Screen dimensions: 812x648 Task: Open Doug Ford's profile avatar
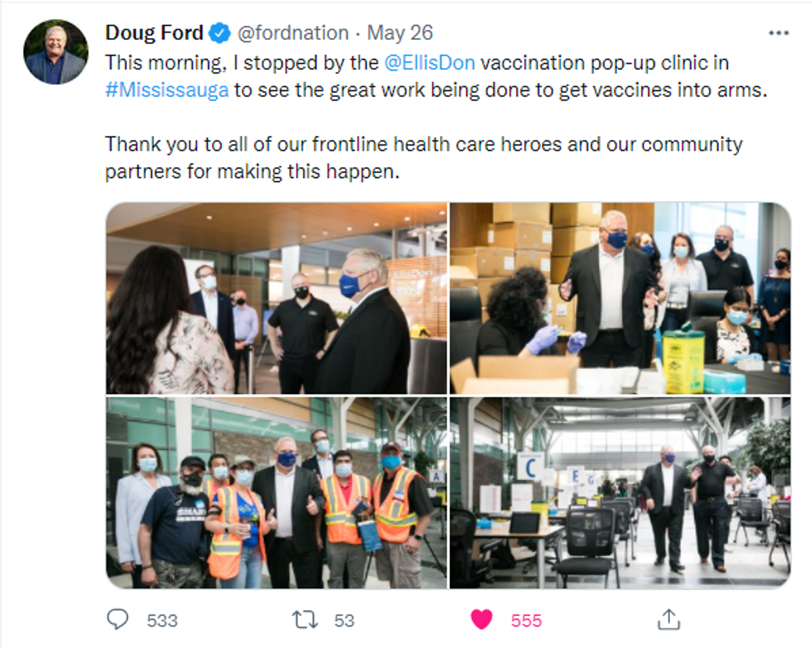(x=56, y=52)
